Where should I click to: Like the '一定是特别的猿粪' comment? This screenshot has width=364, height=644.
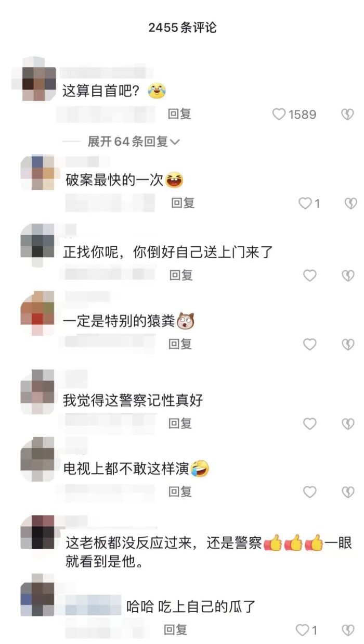(x=310, y=344)
